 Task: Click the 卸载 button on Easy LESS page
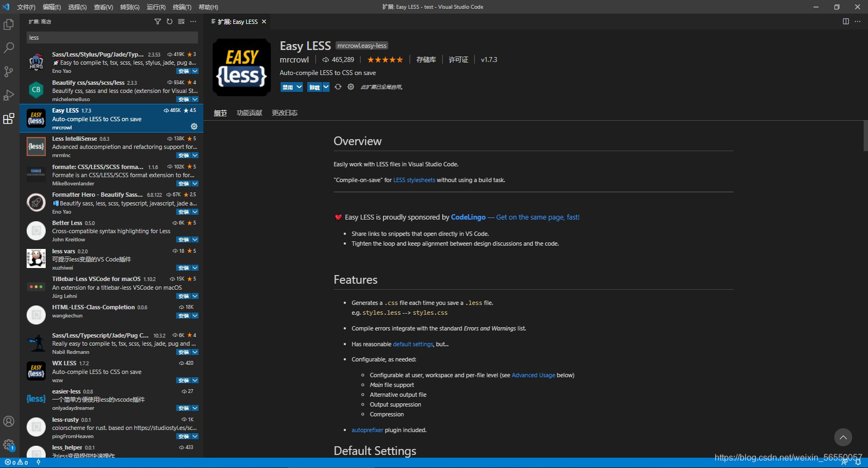(314, 87)
